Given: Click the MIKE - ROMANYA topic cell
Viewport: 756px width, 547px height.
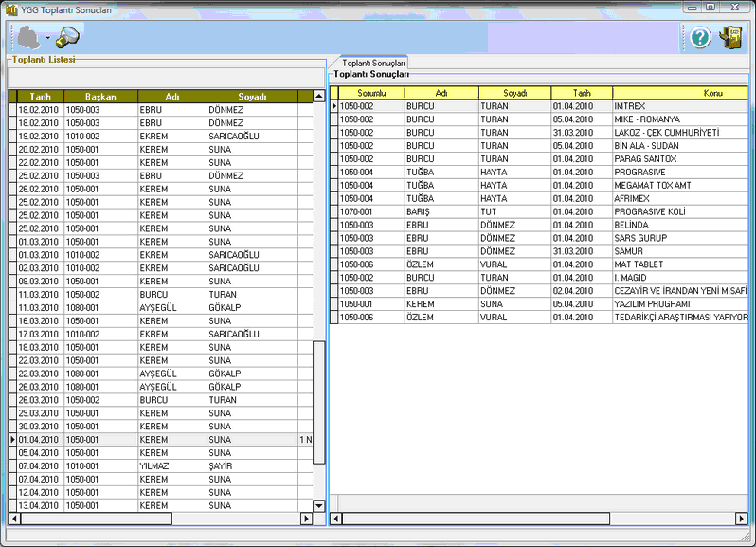Looking at the screenshot, I should tap(680, 119).
